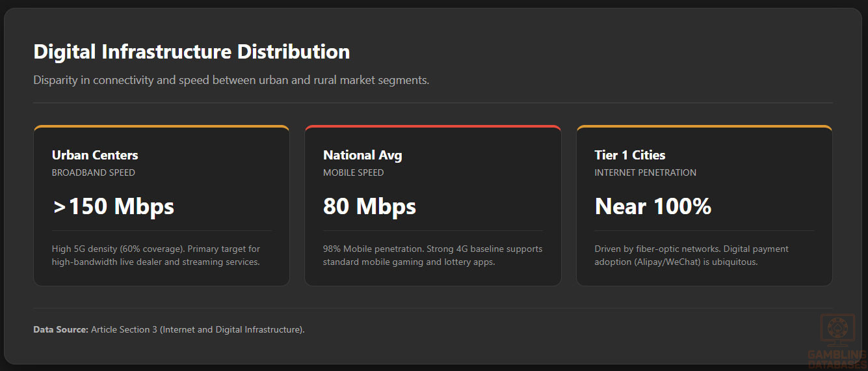868x371 pixels.
Task: Click the MOBILE SPEED label
Action: point(353,173)
